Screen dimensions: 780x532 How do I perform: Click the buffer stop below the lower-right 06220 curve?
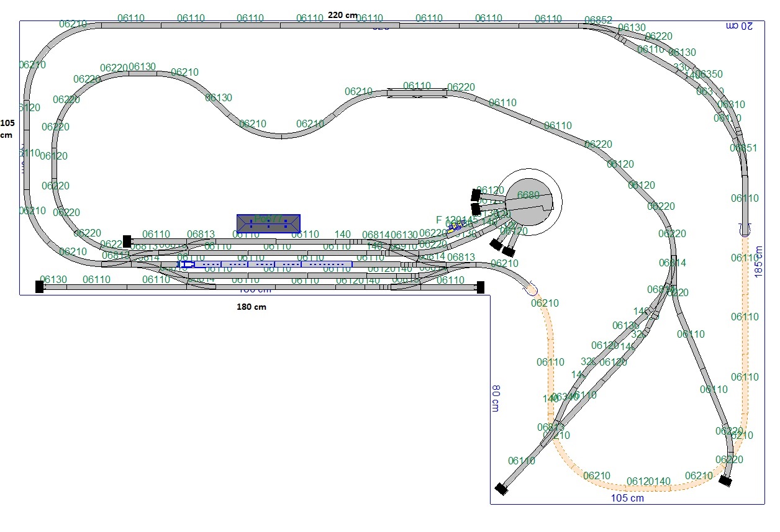tap(725, 480)
